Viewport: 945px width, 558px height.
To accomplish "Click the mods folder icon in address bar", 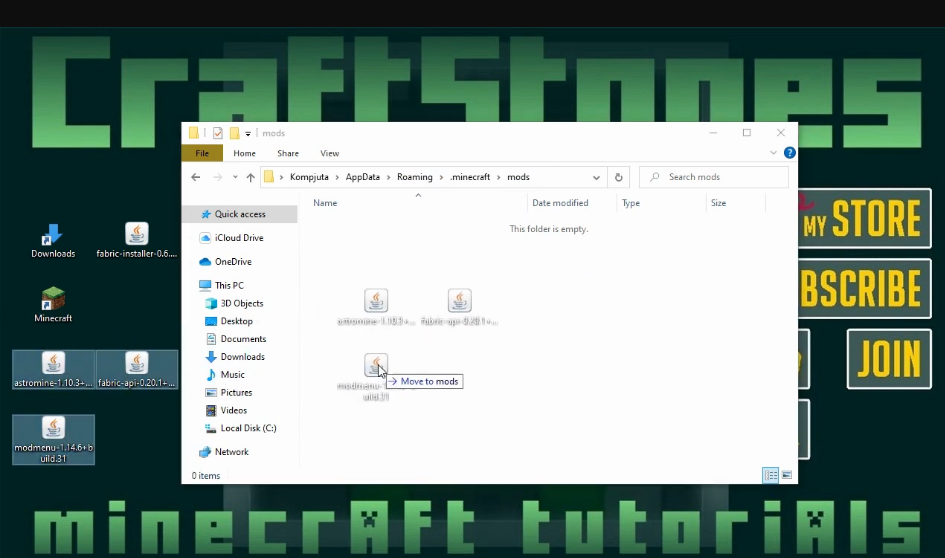I will coord(269,177).
